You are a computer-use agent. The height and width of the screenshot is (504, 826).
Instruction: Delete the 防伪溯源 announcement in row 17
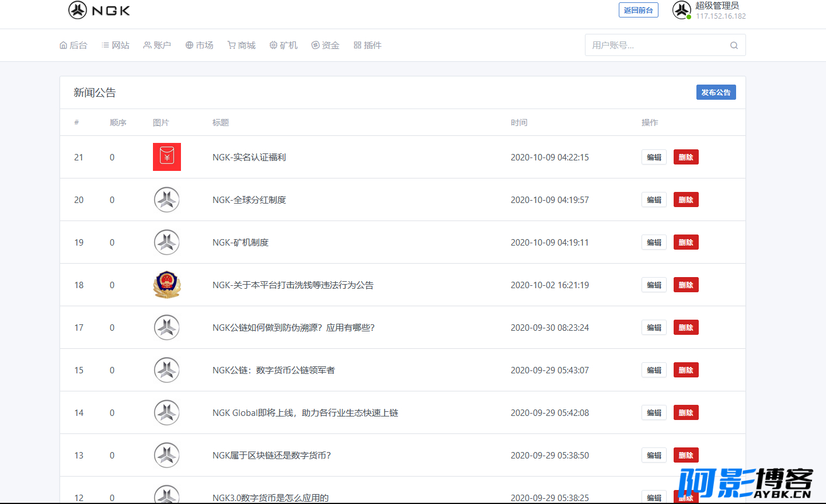pyautogui.click(x=686, y=327)
